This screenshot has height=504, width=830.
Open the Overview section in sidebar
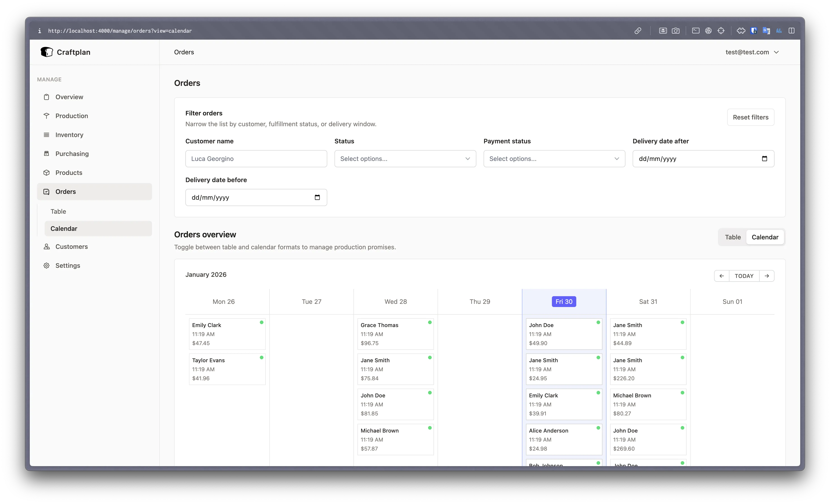tap(47, 97)
